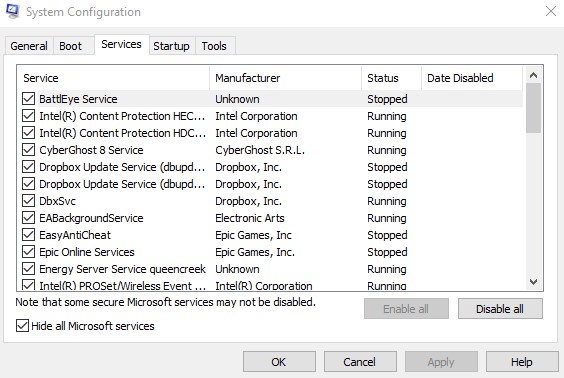
Task: Open the Tools tab
Action: 214,46
